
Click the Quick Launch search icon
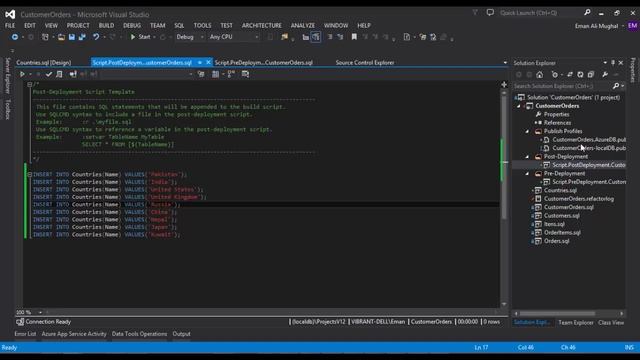[587, 13]
